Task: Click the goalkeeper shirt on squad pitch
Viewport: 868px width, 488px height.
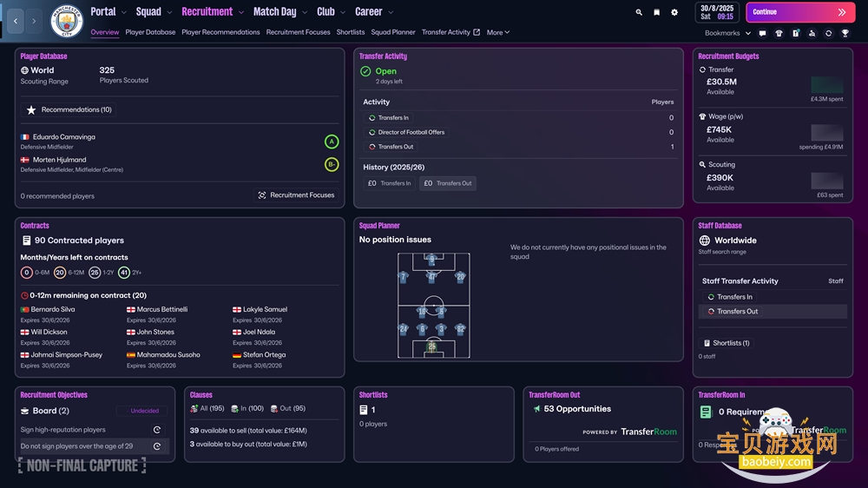Action: (x=432, y=346)
